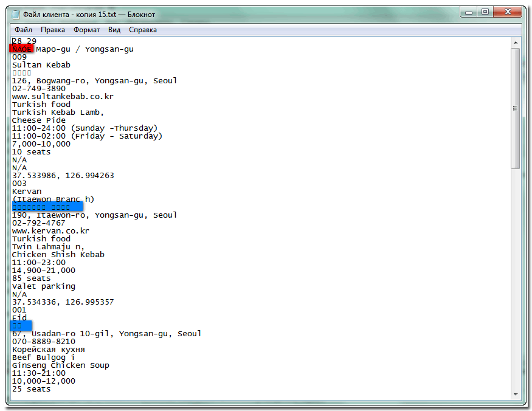This screenshot has height=411, width=532.
Task: Click the vertical scrollbar thumb
Action: click(x=516, y=108)
